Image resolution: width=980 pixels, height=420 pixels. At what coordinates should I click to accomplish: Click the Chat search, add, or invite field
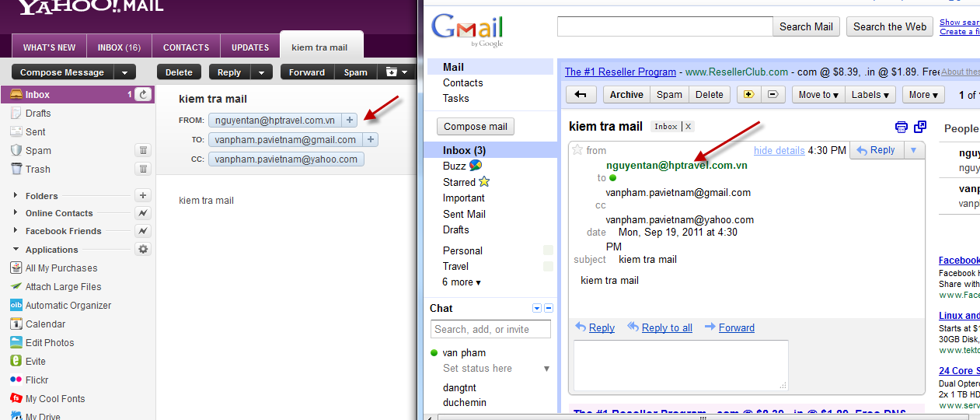tap(490, 329)
